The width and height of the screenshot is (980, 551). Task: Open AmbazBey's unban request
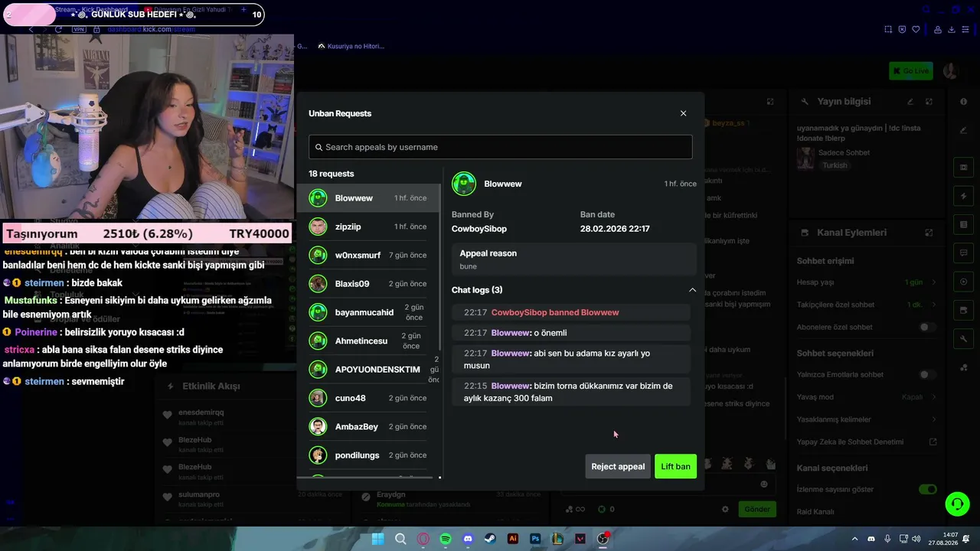369,426
